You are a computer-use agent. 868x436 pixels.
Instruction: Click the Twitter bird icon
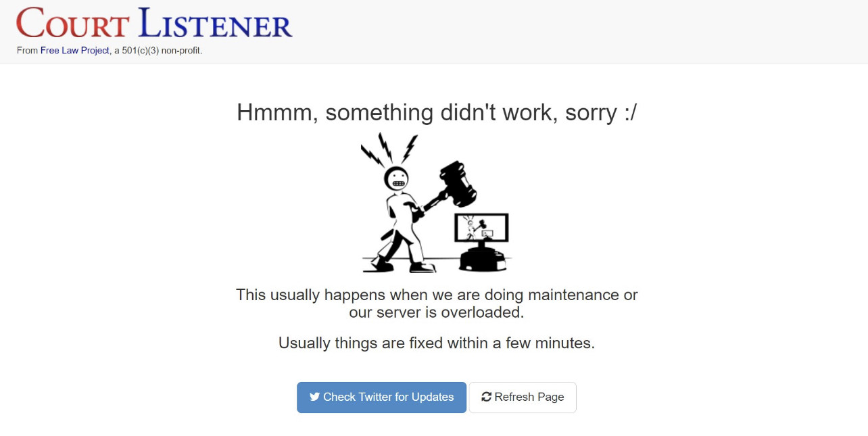click(x=314, y=397)
